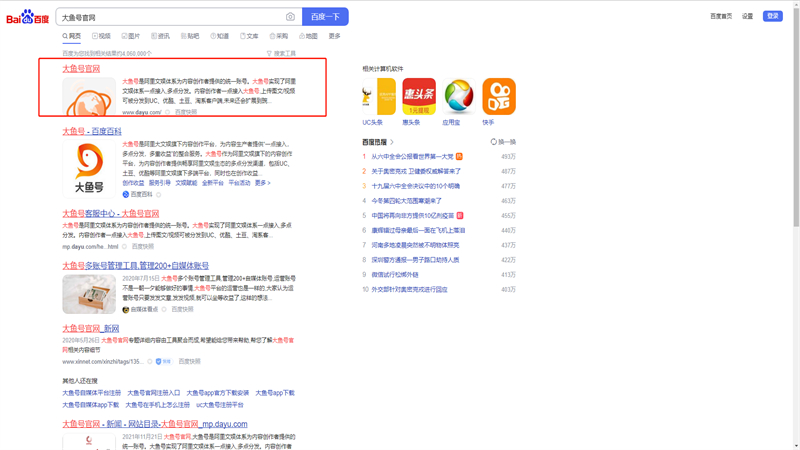This screenshot has height=450, width=800.
Task: Expand the 搜索工具 filter
Action: click(x=281, y=54)
